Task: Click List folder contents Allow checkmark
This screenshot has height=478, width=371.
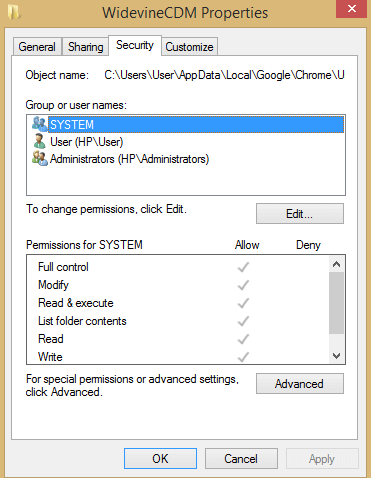Action: point(243,321)
